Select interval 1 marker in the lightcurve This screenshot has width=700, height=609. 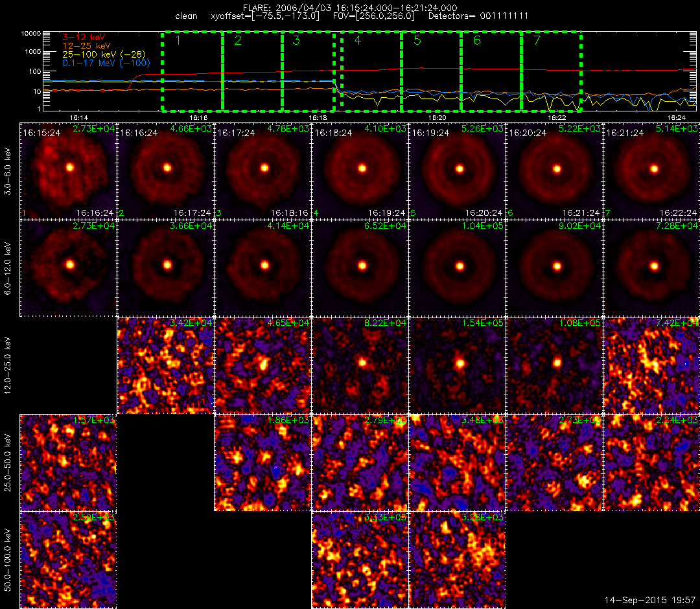tap(178, 41)
